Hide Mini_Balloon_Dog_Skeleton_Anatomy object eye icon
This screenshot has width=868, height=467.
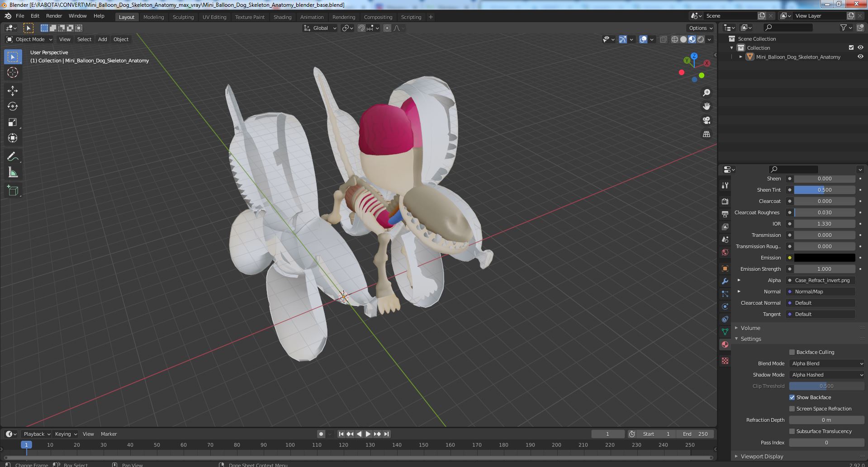pos(860,57)
